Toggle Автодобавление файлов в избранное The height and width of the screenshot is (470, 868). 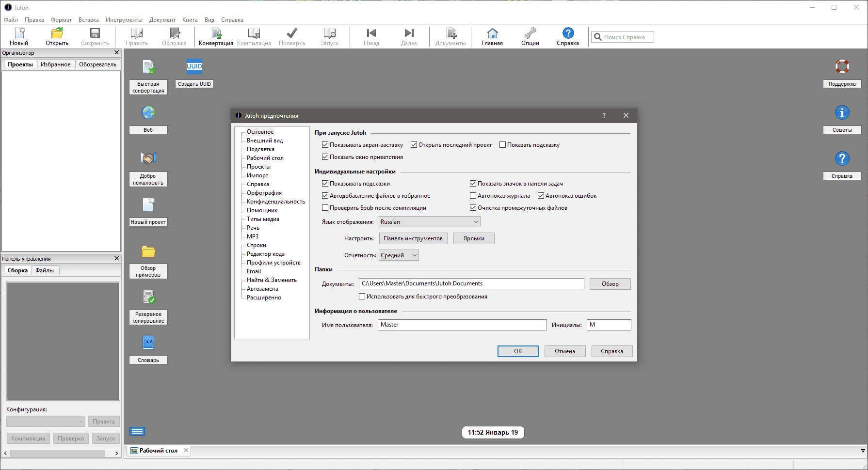coord(325,196)
